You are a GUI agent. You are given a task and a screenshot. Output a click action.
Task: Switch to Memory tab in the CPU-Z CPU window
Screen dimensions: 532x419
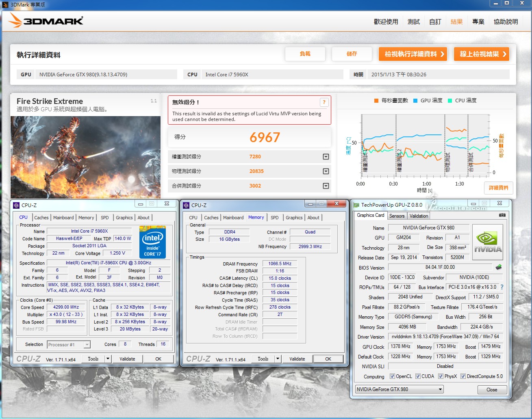tap(86, 218)
